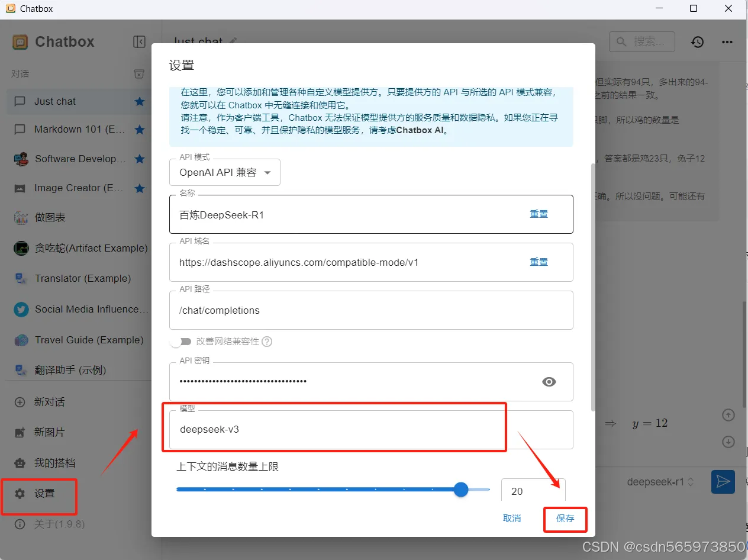Click 重置 next to 名称 field

(x=539, y=214)
